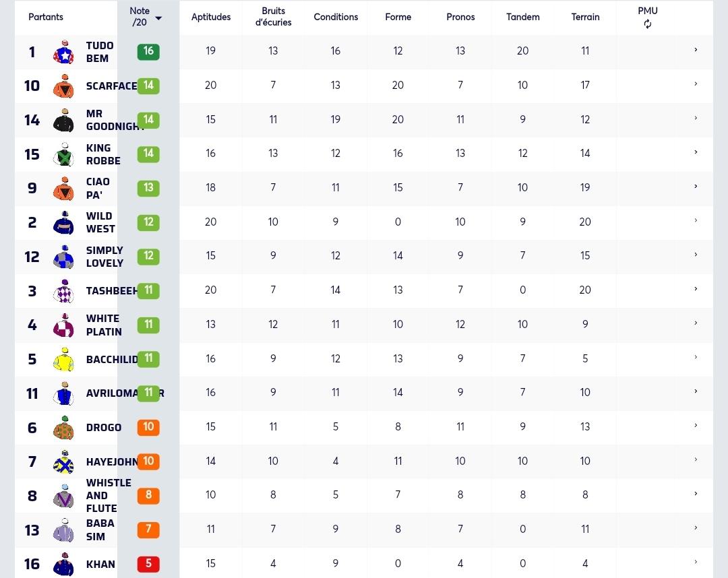Click Bacchilide's yellow jockey silks icon
This screenshot has height=578, width=728.
(x=63, y=360)
